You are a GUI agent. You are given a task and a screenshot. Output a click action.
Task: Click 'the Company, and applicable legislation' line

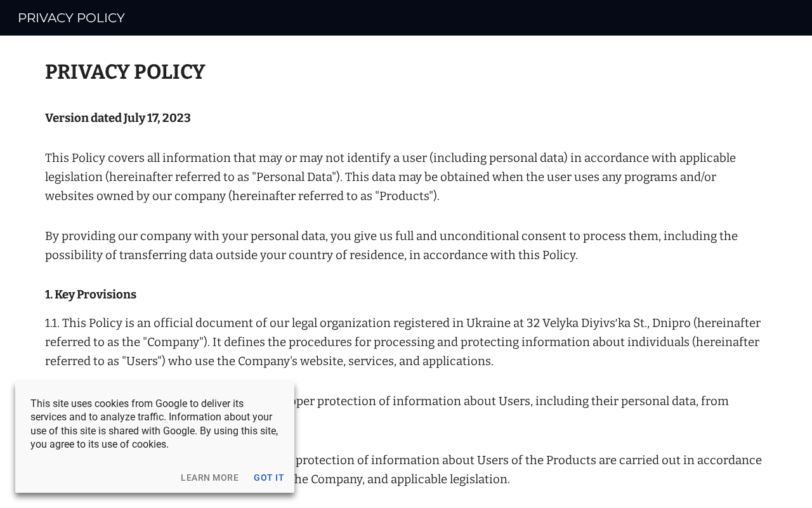point(402,479)
